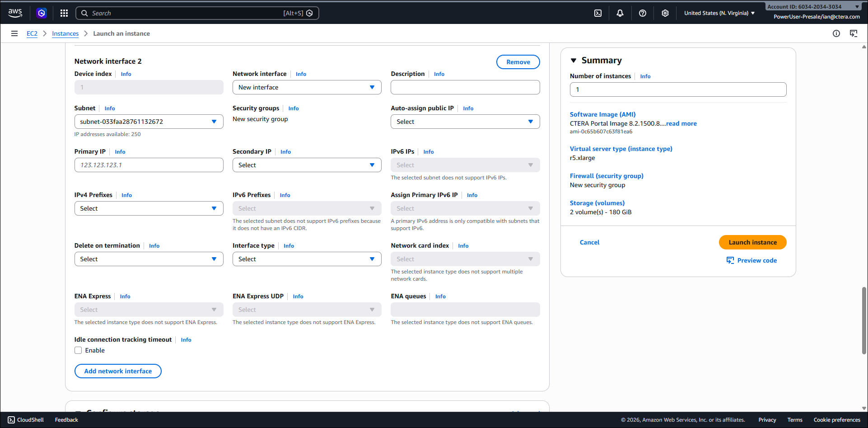Screen dimensions: 868x428
Task: Open the Subnet dropdown
Action: click(x=149, y=122)
